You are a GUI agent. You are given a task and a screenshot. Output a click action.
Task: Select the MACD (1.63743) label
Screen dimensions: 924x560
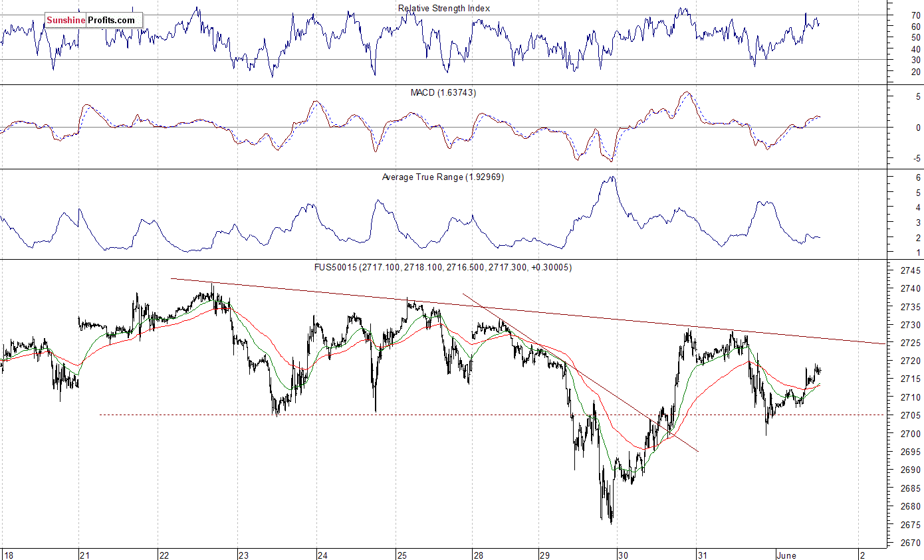point(443,92)
